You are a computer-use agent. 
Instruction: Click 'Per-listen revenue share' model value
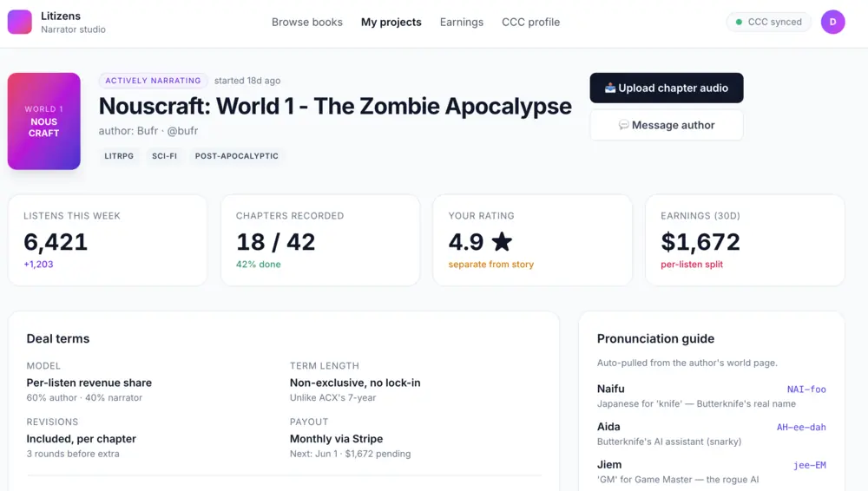point(89,383)
